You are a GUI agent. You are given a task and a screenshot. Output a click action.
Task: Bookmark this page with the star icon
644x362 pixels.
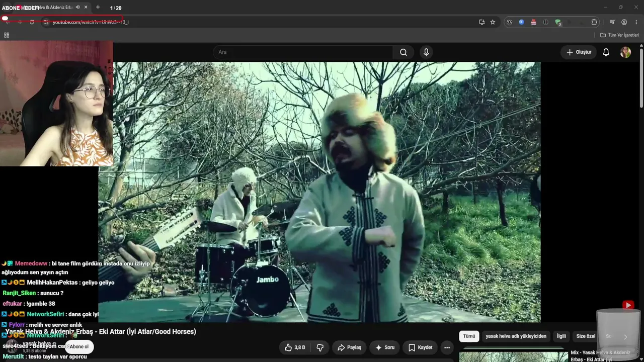[x=493, y=22]
